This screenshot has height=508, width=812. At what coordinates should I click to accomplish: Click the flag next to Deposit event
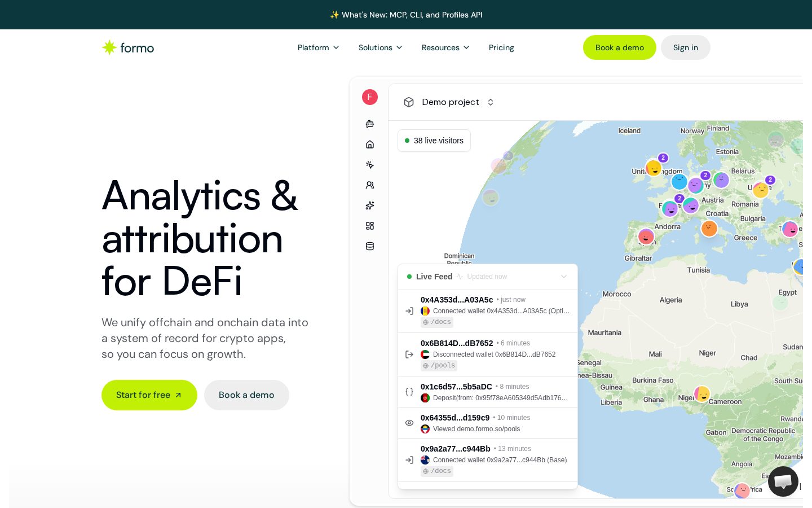click(x=425, y=398)
